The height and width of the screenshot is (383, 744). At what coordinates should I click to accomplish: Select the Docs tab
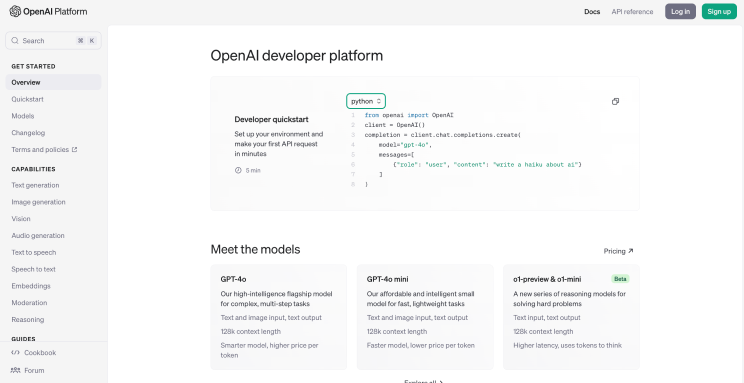pos(592,12)
